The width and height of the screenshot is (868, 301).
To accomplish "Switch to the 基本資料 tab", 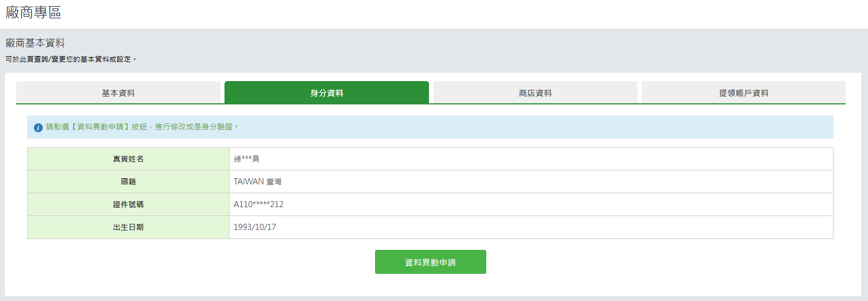I will 118,93.
